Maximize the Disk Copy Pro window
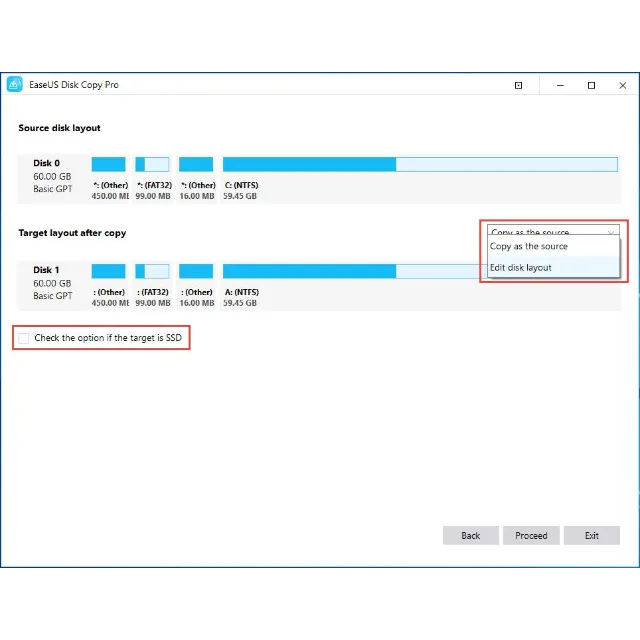Screen dimensions: 640x640 click(x=591, y=86)
